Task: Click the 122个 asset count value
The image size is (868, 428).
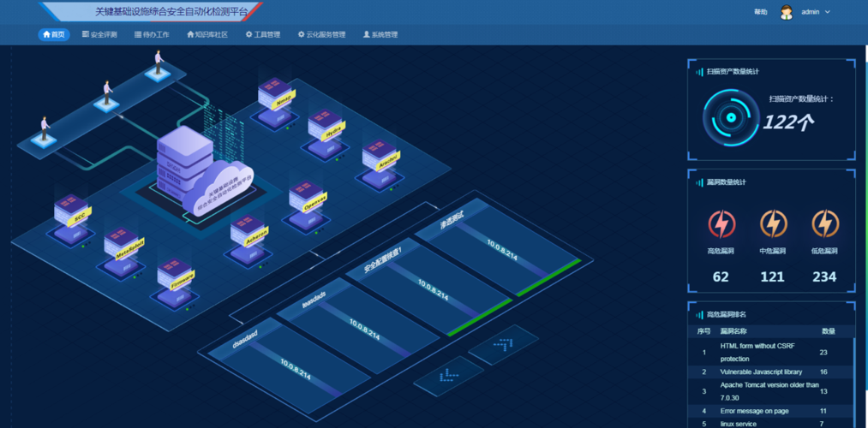Action: [x=787, y=122]
